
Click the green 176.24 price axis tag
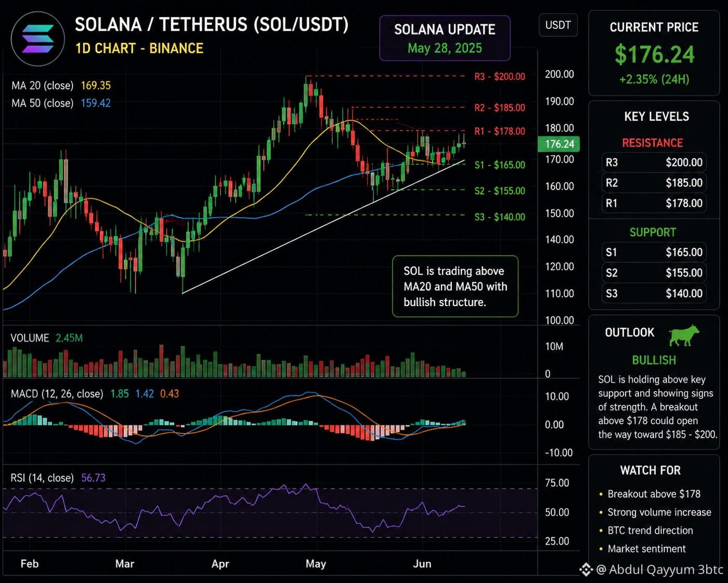click(559, 144)
